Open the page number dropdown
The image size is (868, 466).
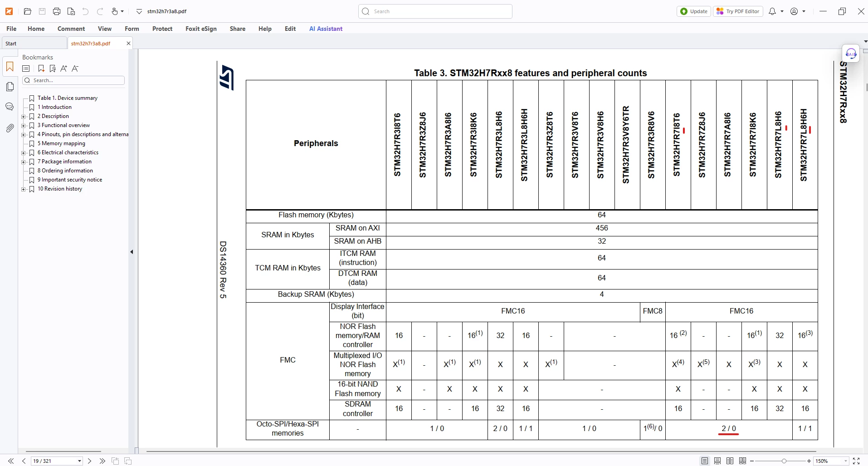point(80,461)
